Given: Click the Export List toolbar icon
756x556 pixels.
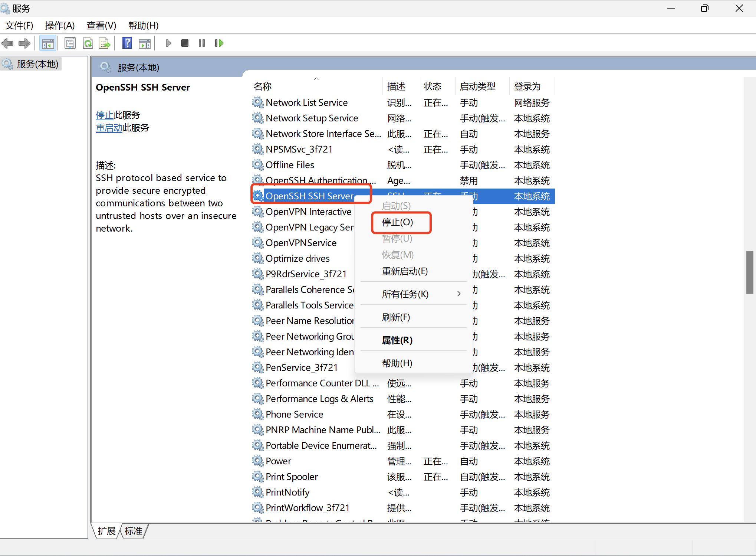Looking at the screenshot, I should click(x=105, y=43).
